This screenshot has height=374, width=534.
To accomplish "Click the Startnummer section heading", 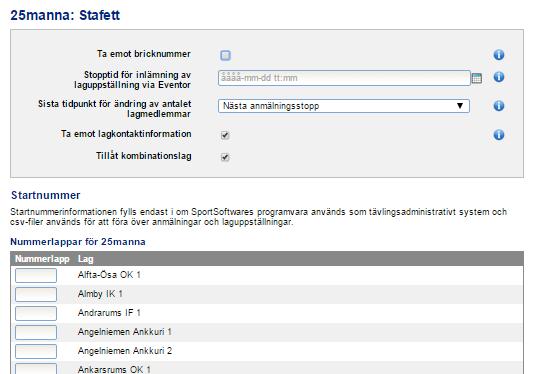I will tap(46, 195).
